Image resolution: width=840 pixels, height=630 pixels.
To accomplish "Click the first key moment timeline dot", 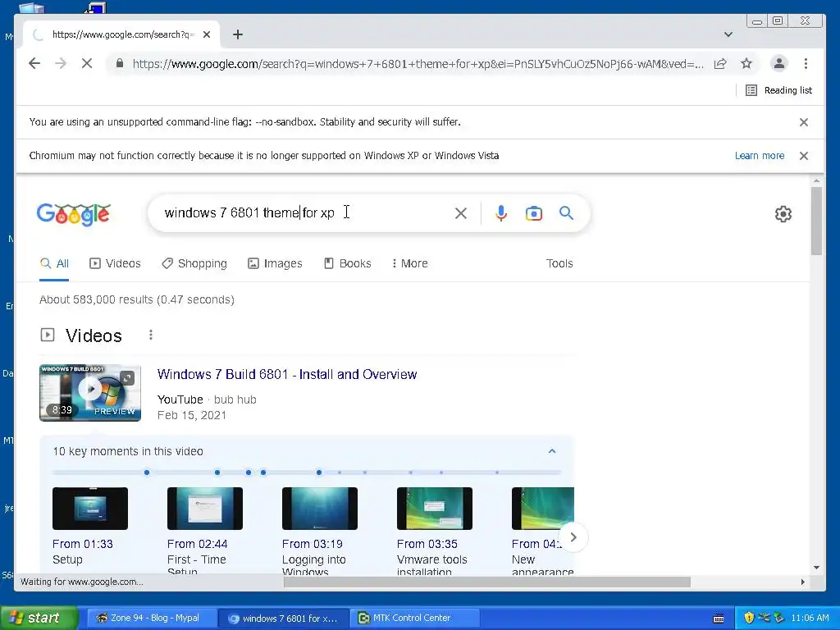I will [x=147, y=472].
